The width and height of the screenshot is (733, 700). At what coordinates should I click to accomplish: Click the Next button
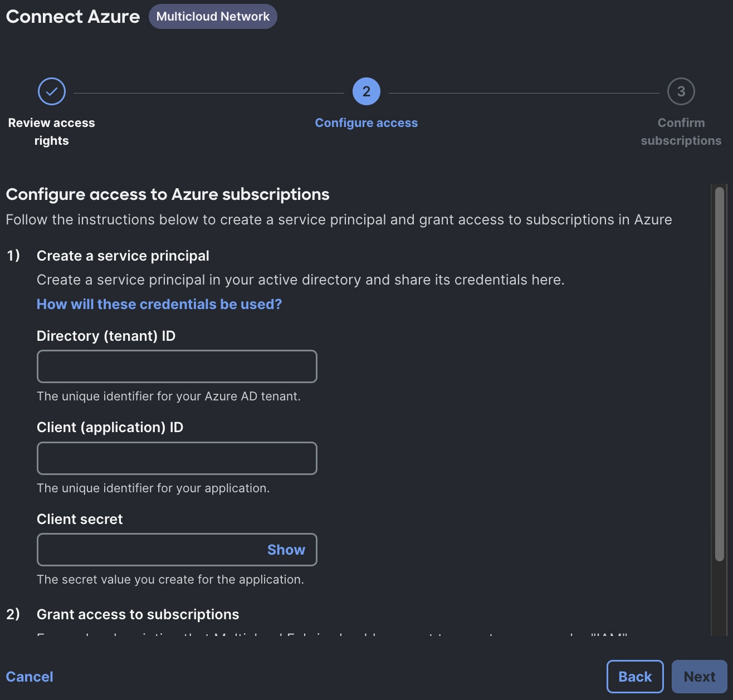tap(700, 677)
